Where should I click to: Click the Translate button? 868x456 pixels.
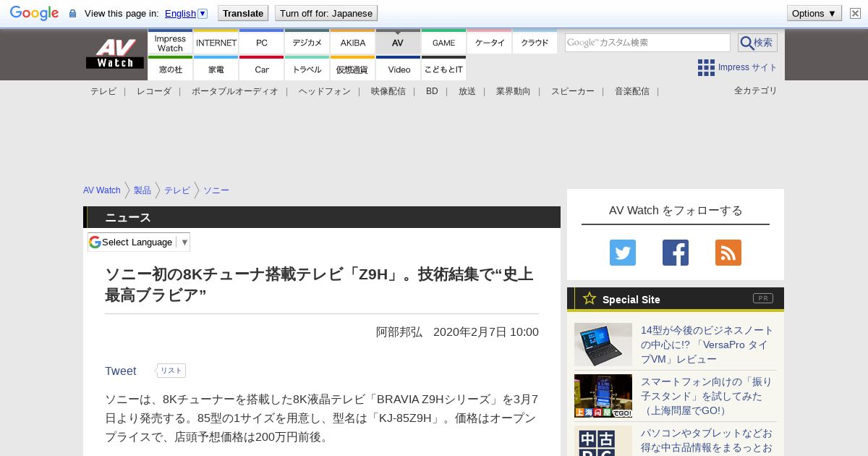pos(243,13)
